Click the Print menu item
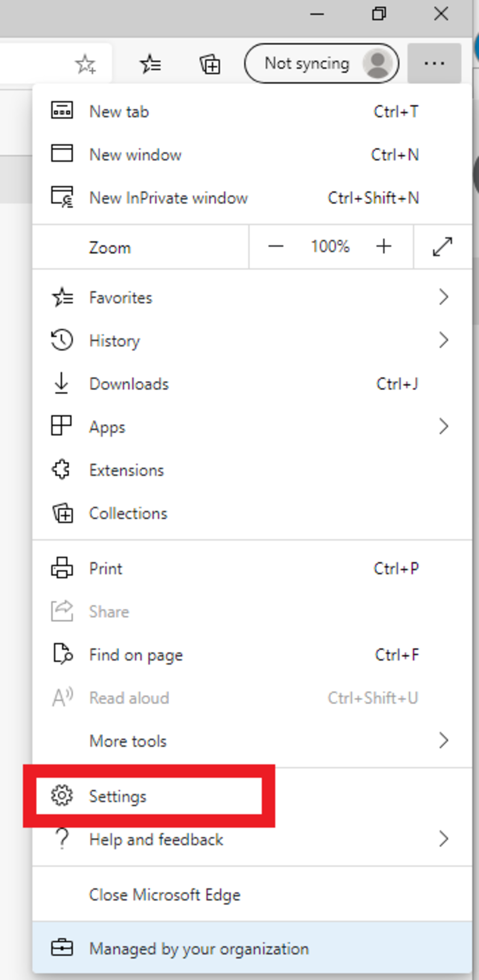 coord(106,568)
